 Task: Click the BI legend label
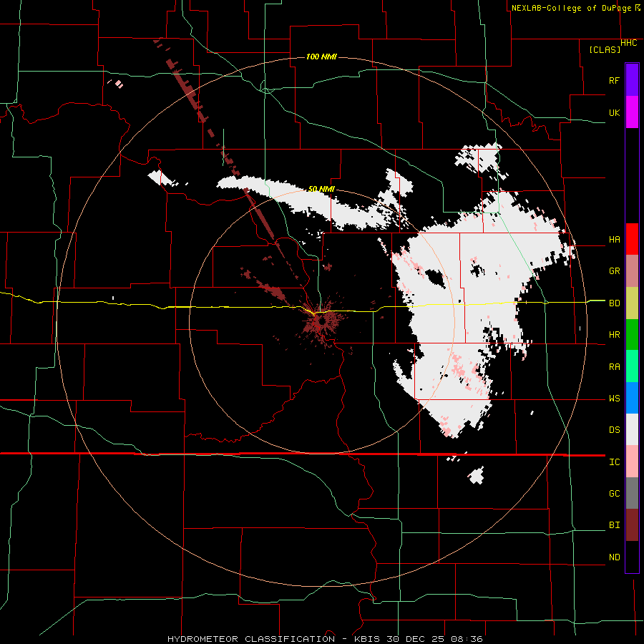(614, 525)
